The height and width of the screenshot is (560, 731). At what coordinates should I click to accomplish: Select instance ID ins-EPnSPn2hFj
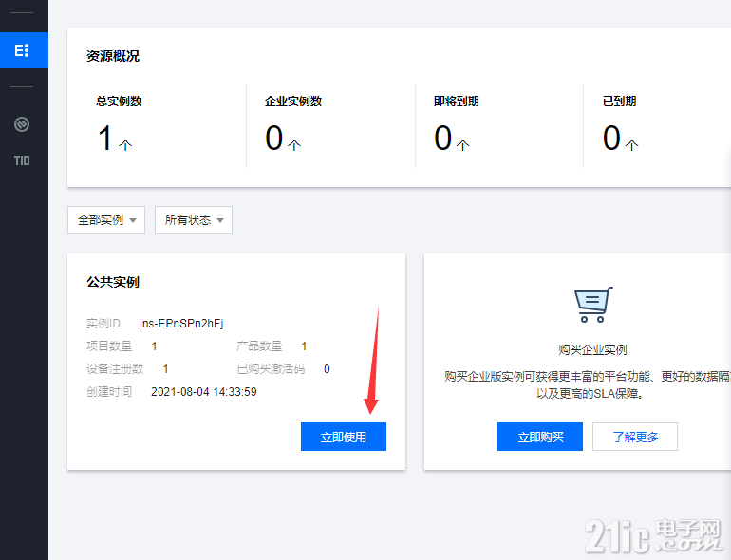click(x=181, y=323)
